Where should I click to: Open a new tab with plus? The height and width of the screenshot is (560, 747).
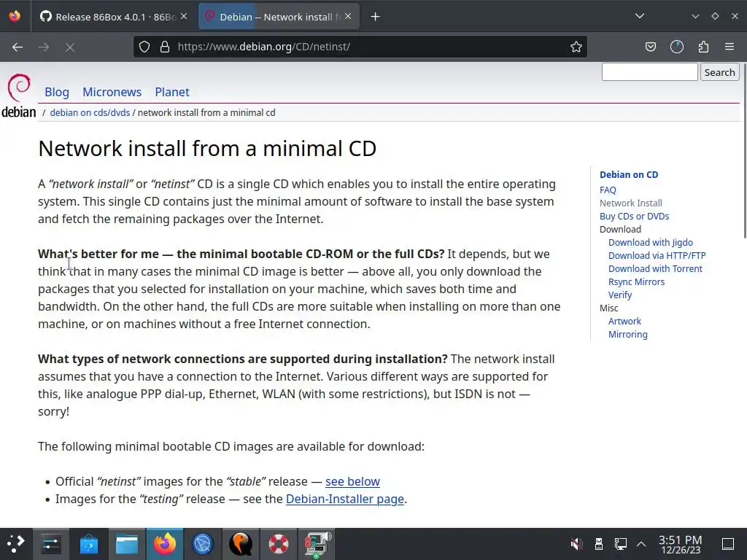(x=376, y=17)
